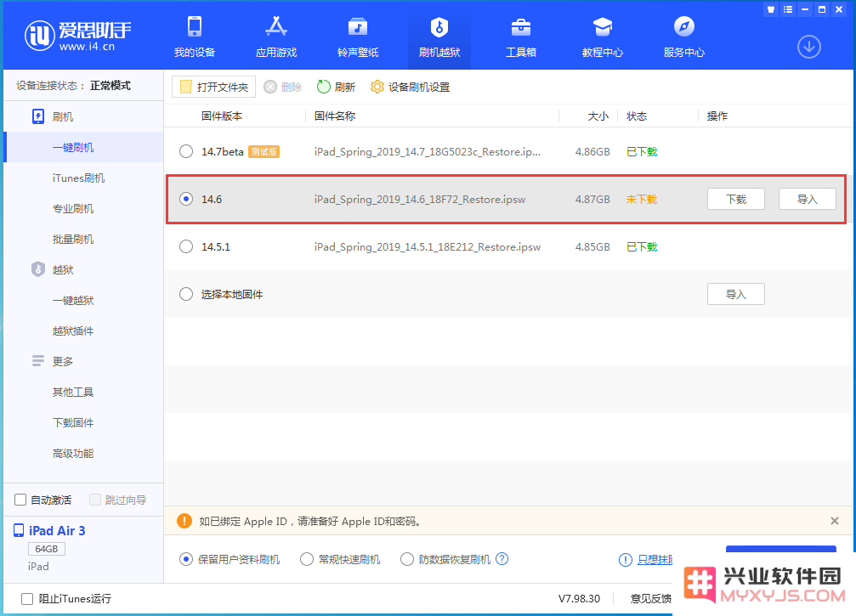Click the 更多 sidebar group

[53, 361]
